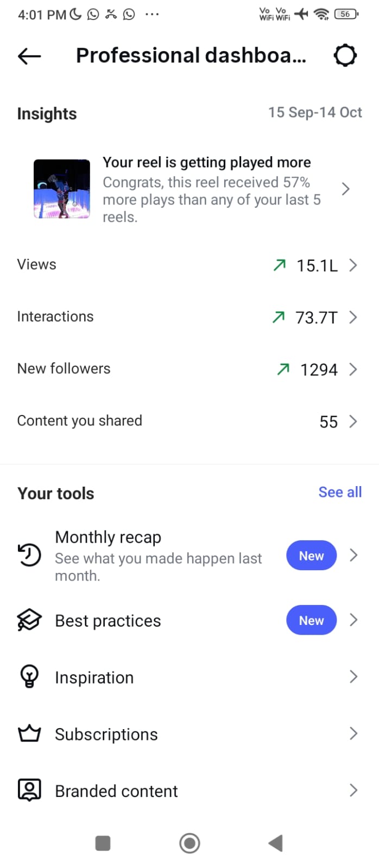Tap the Inspiration lightbulb icon
Viewport: 379px width, 868px height.
29,677
